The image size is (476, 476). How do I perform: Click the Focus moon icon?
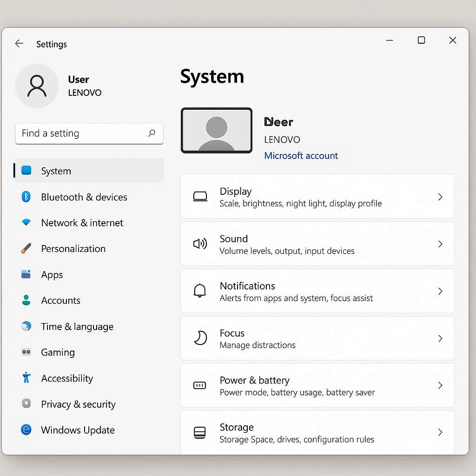200,338
